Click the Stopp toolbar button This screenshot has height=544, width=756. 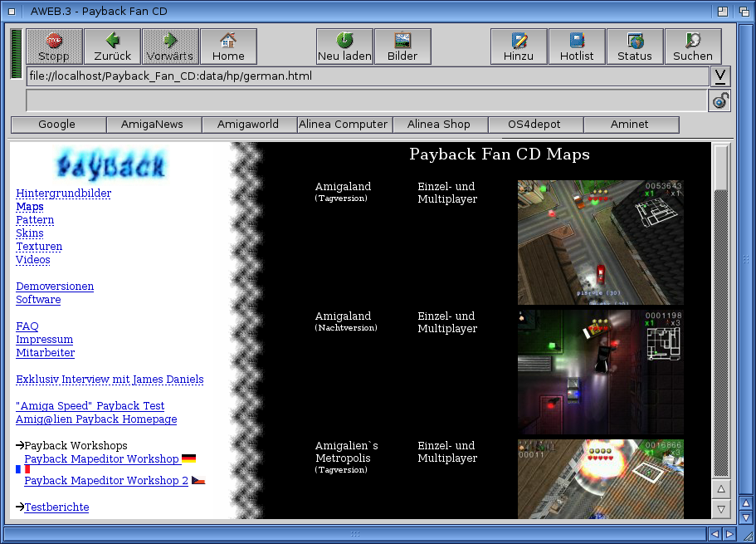pos(54,47)
